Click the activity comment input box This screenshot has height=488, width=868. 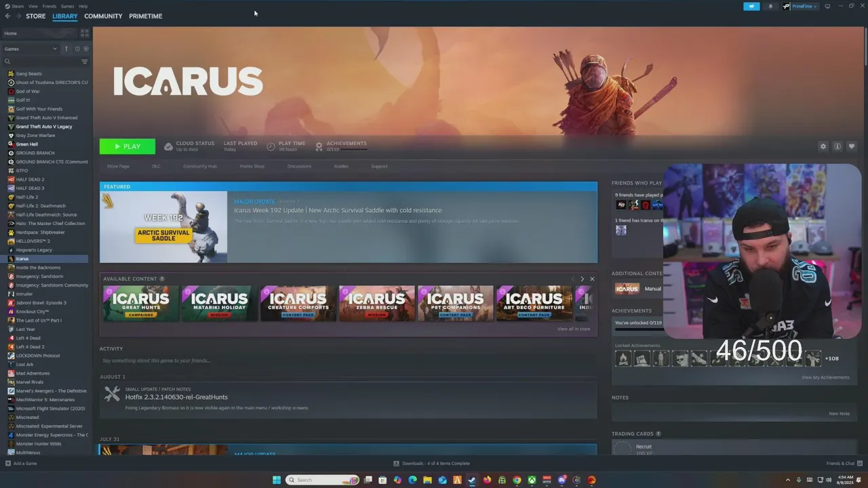349,361
